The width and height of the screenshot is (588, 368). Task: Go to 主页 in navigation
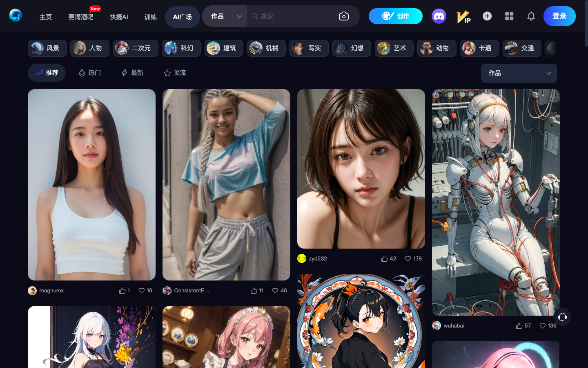[46, 17]
